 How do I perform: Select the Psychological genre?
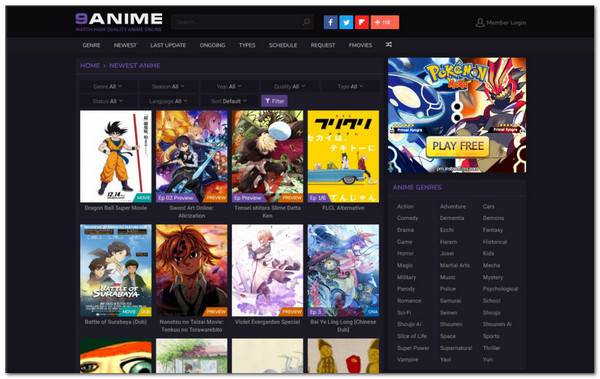(500, 289)
